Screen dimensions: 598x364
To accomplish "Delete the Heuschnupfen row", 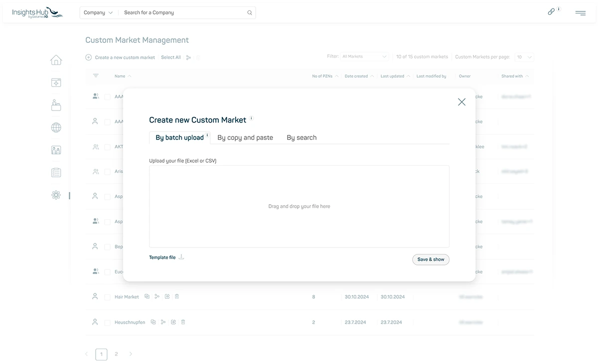I will [x=183, y=322].
